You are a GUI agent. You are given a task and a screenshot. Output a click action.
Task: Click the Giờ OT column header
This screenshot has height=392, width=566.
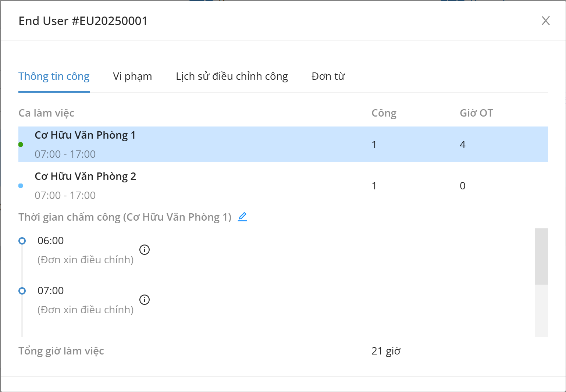pyautogui.click(x=476, y=113)
